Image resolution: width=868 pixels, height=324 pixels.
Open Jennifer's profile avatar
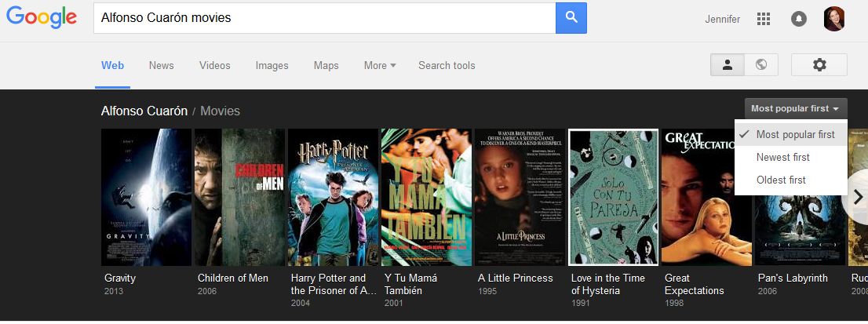point(834,19)
